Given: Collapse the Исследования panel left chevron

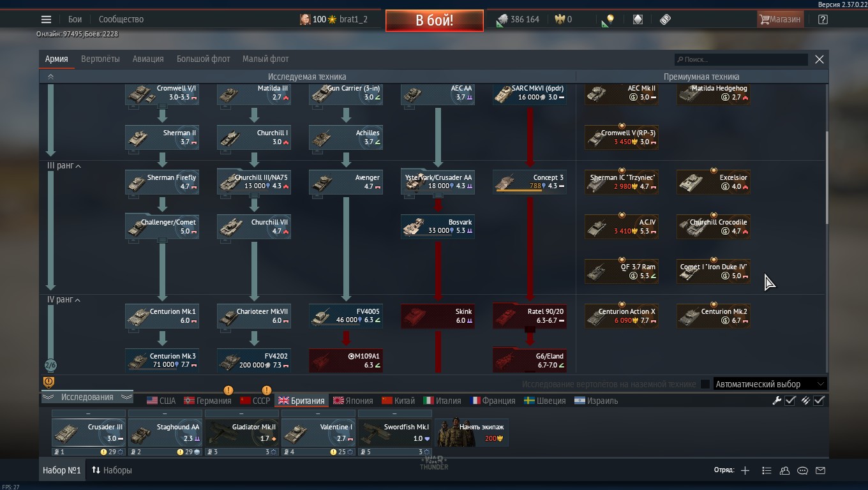Looking at the screenshot, I should [x=48, y=397].
